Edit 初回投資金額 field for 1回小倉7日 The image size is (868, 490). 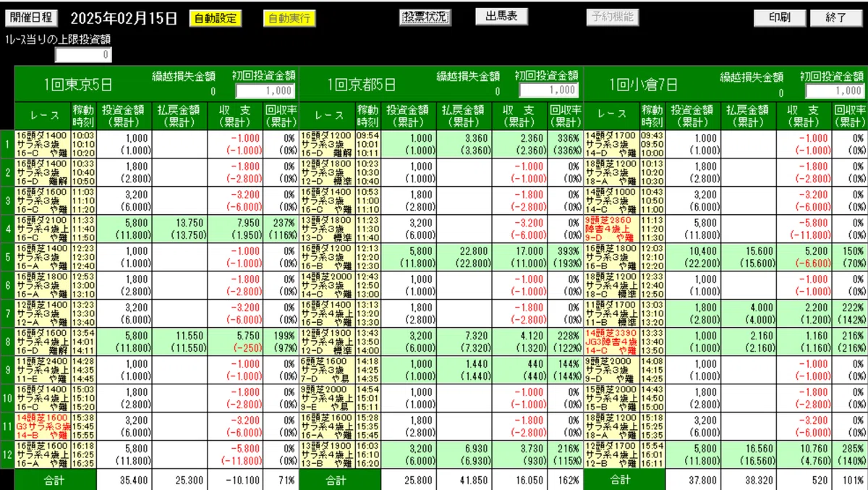tap(835, 90)
